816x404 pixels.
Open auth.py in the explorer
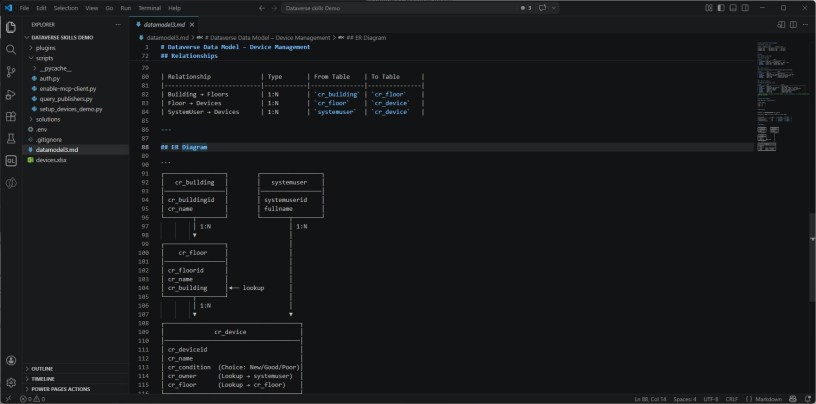click(48, 78)
